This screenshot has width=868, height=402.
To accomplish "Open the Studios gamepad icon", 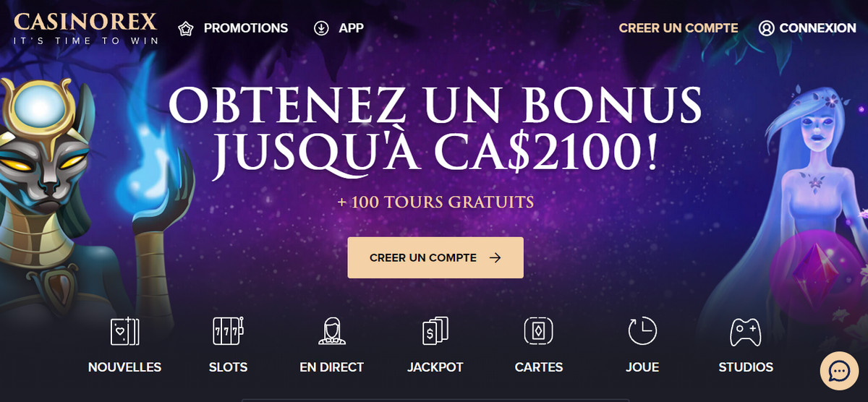I will click(x=746, y=331).
